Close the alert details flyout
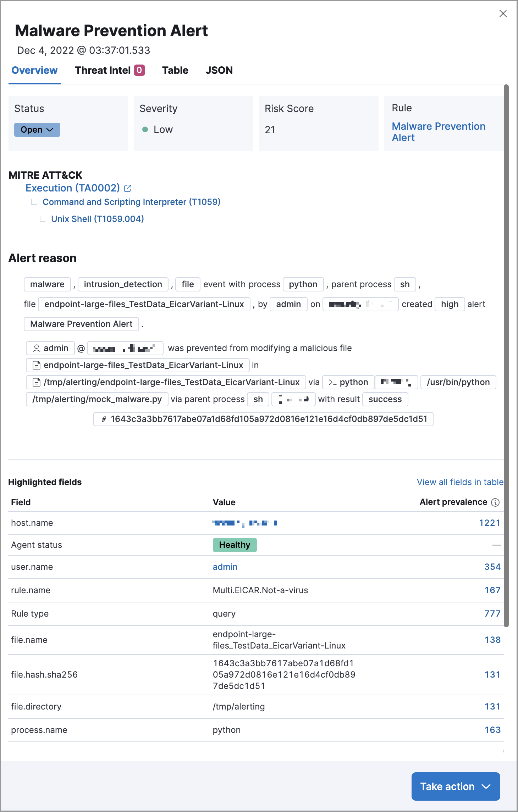Screen dimensions: 518x812 (x=503, y=13)
